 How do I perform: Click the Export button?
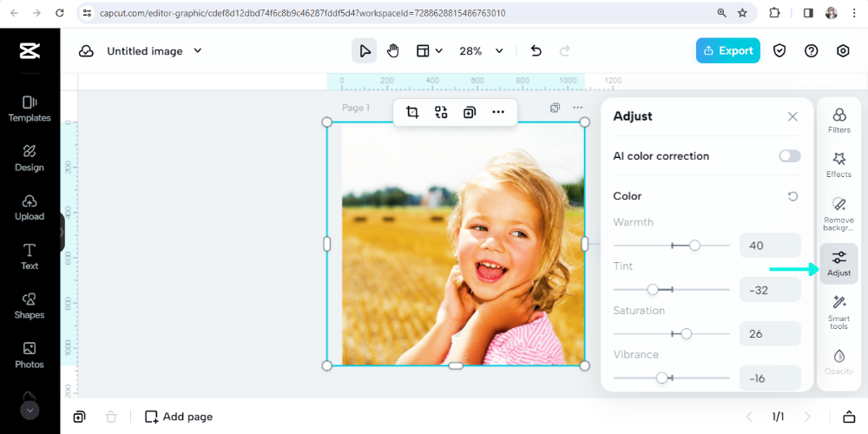click(x=728, y=50)
